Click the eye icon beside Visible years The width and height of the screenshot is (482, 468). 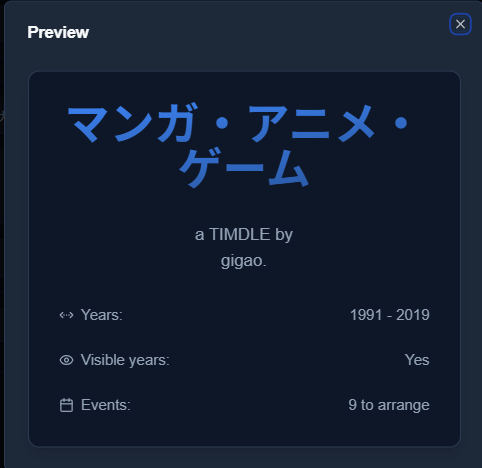pos(66,360)
